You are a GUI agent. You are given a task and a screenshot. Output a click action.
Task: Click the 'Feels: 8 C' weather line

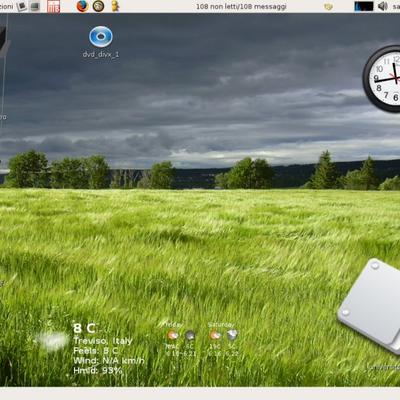(x=96, y=351)
